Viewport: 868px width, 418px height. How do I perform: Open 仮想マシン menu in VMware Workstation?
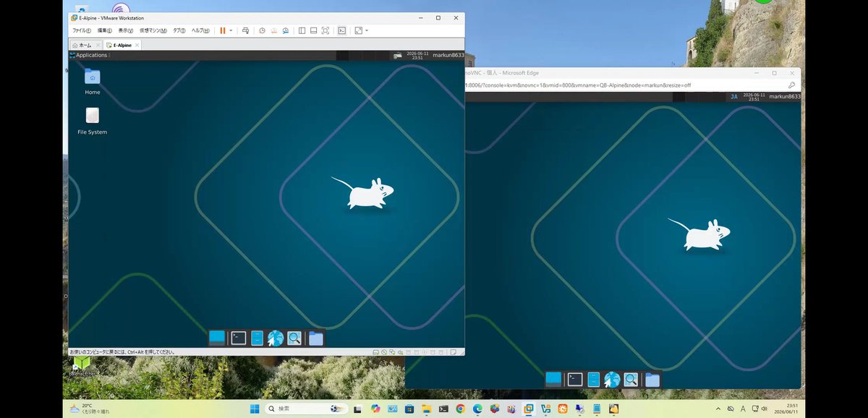click(x=153, y=30)
